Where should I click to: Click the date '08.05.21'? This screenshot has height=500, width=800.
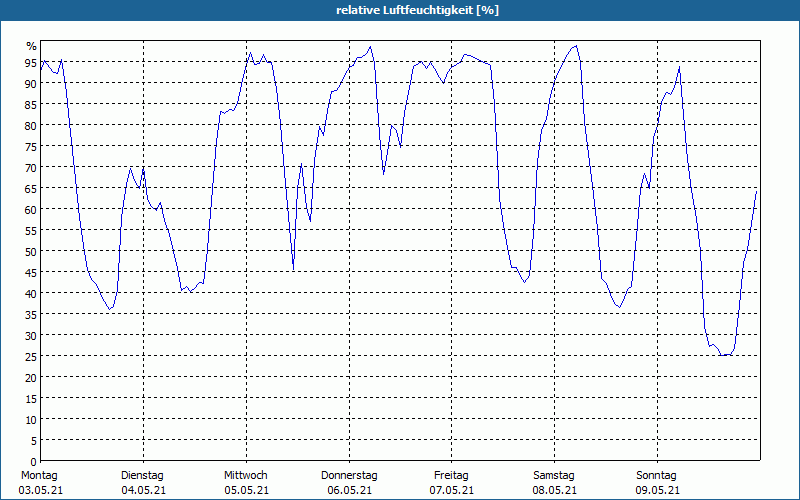(x=555, y=490)
